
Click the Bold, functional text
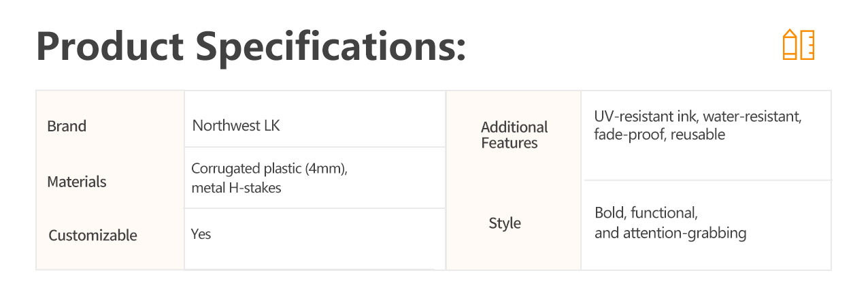[646, 213]
